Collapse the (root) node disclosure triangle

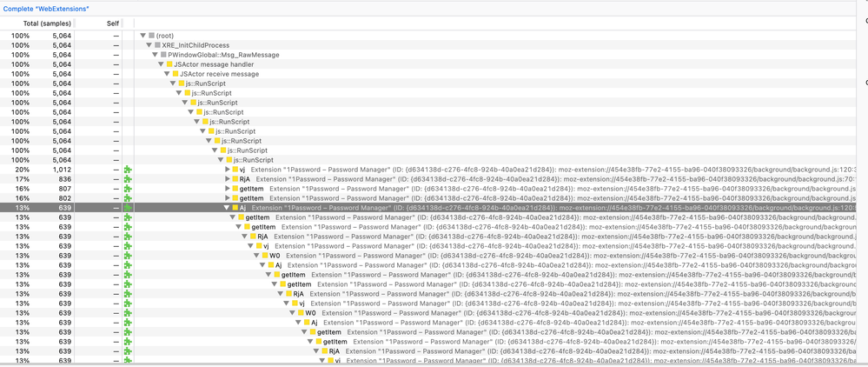click(142, 35)
